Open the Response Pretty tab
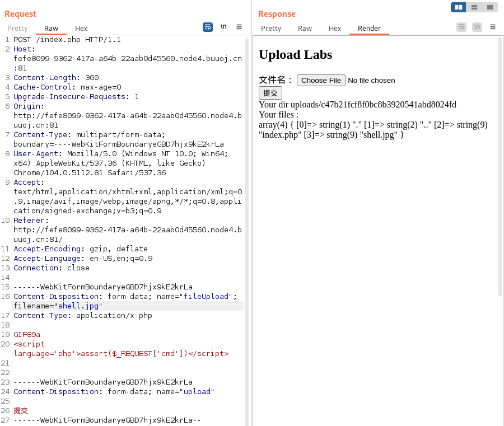The width and height of the screenshot is (504, 426). coord(271,29)
